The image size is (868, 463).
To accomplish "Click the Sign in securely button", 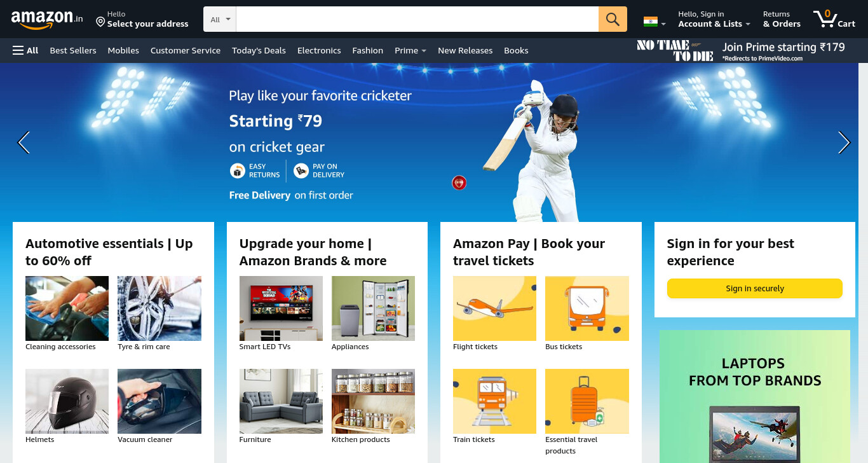I will (754, 288).
